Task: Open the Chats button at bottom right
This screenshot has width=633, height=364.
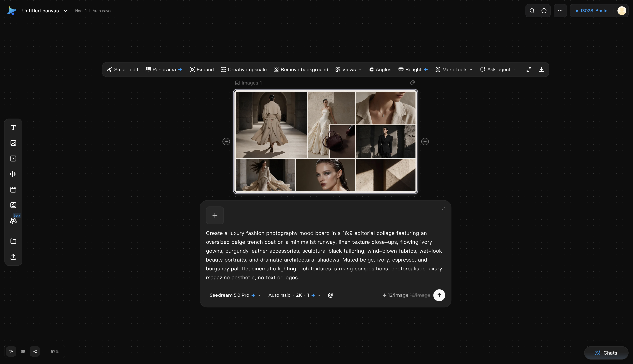Action: pyautogui.click(x=606, y=353)
